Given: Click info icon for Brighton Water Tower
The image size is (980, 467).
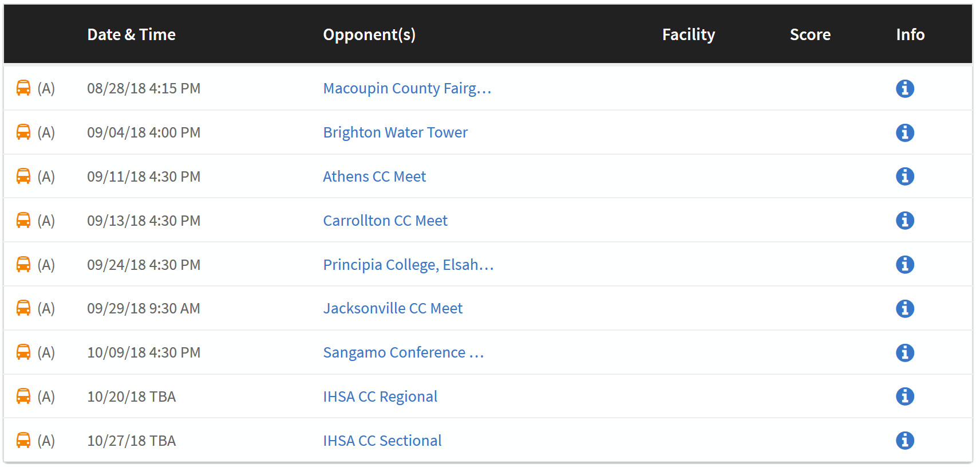Looking at the screenshot, I should (x=904, y=133).
